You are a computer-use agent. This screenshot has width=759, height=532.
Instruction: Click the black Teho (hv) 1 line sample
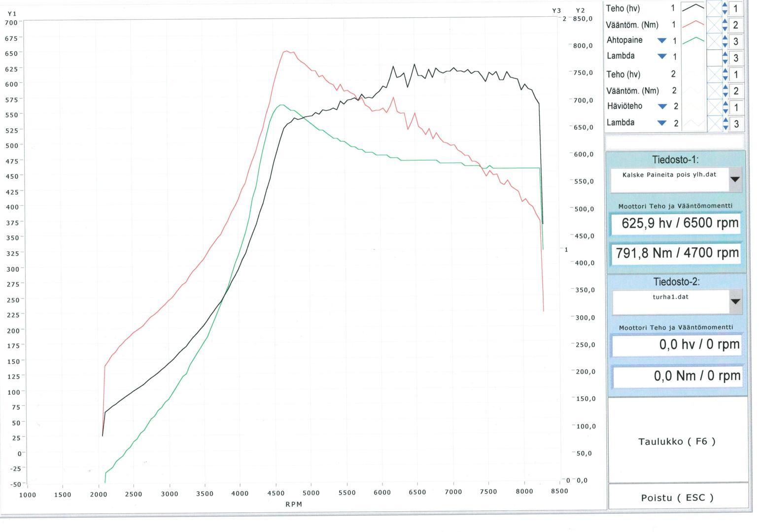692,8
